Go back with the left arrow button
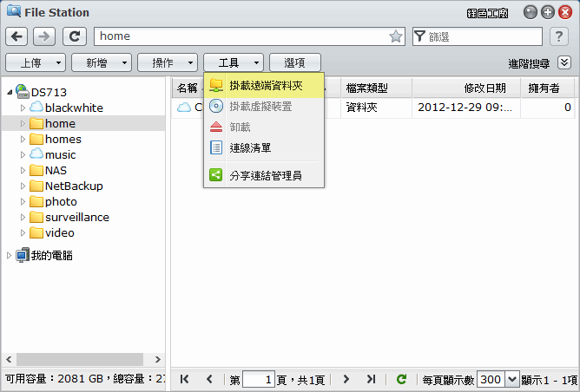Viewport: 580px width, 392px height. click(16, 36)
